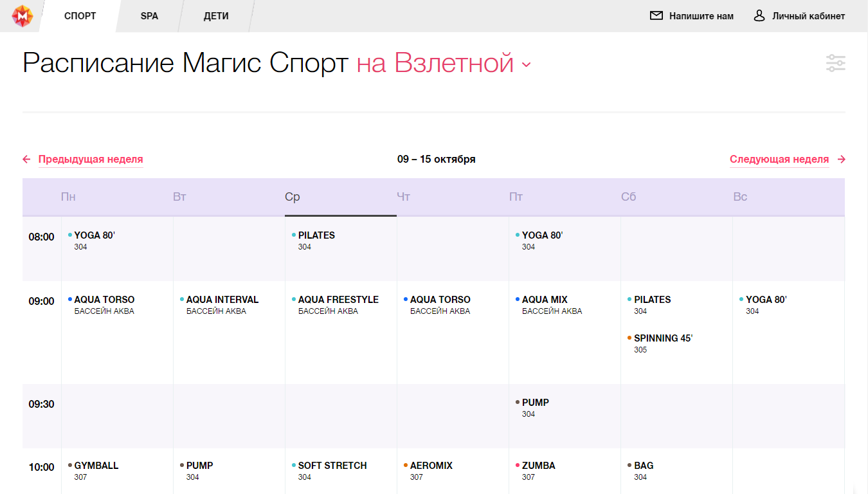Click the envelope icon for messages
Screen dimensions: 868x494
pyautogui.click(x=656, y=16)
